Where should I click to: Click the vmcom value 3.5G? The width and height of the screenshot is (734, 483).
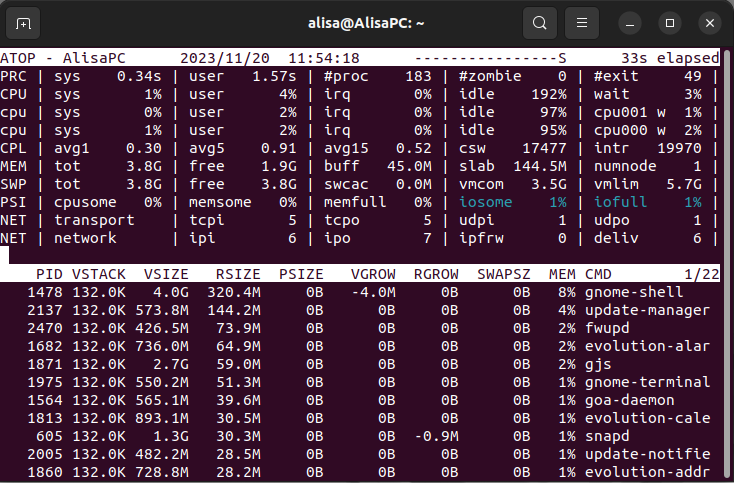549,184
